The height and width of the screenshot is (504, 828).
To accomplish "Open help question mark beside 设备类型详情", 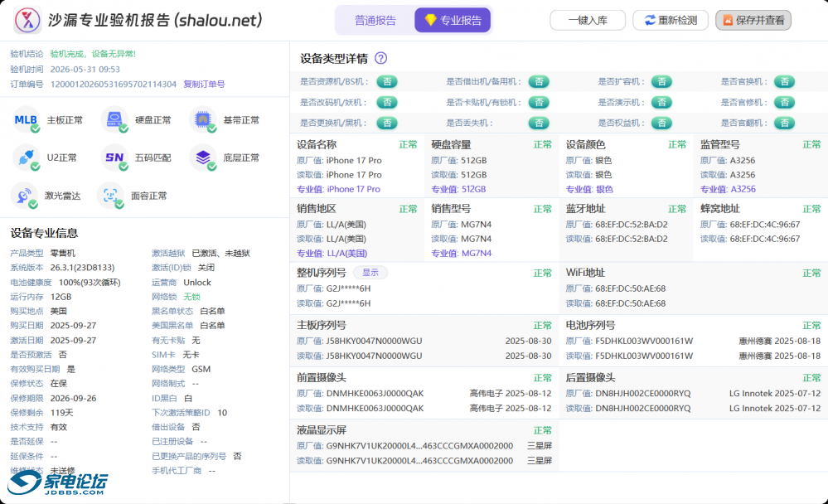I will pyautogui.click(x=380, y=58).
